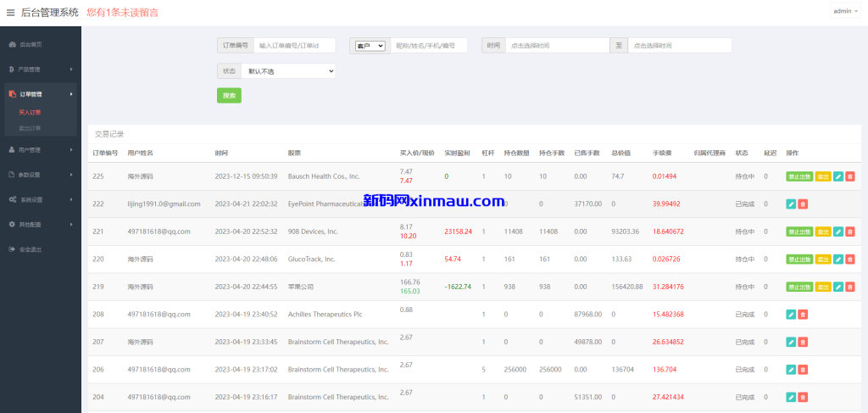Screen dimensions: 868x413
Task: Click the 用户管理 user icon in the sidebar
Action: click(12, 149)
